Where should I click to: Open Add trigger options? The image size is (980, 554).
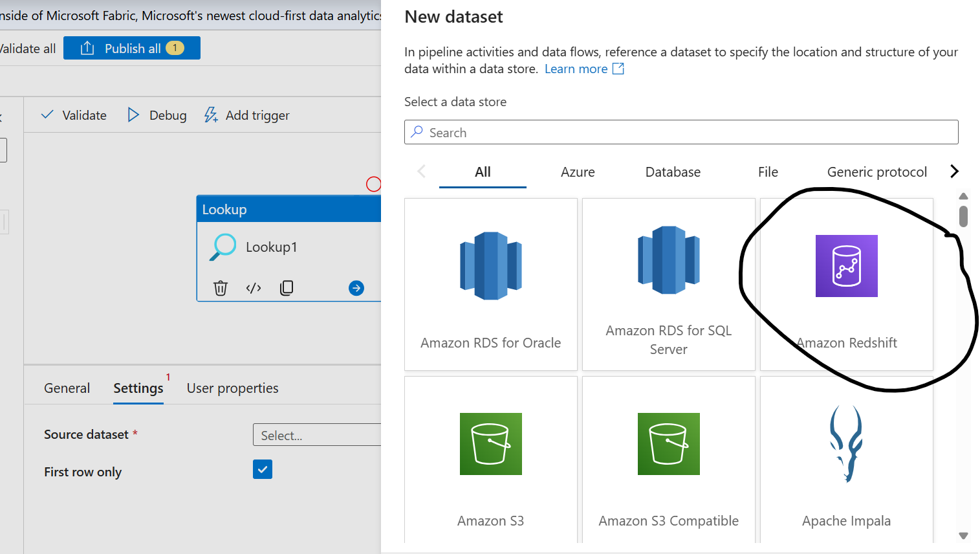click(x=246, y=115)
